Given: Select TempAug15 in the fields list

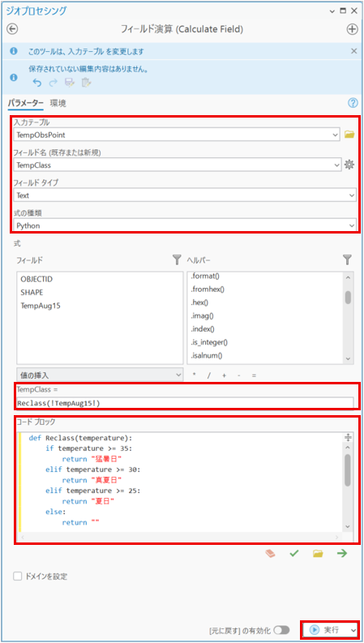Looking at the screenshot, I should click(41, 306).
